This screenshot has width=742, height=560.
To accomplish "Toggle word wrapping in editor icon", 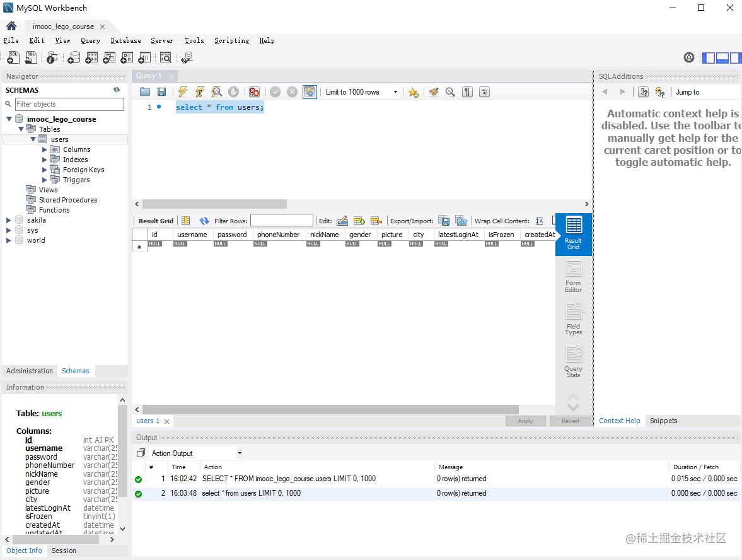I will point(484,92).
